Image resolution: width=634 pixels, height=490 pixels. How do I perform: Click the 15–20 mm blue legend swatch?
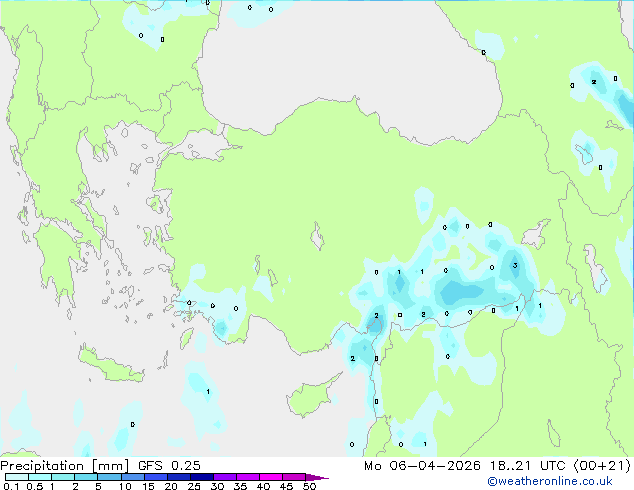click(155, 477)
